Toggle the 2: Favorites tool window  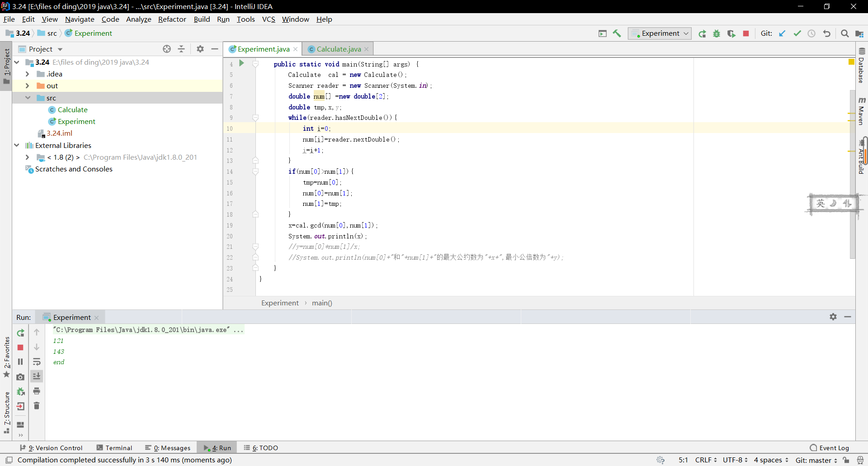(x=6, y=357)
